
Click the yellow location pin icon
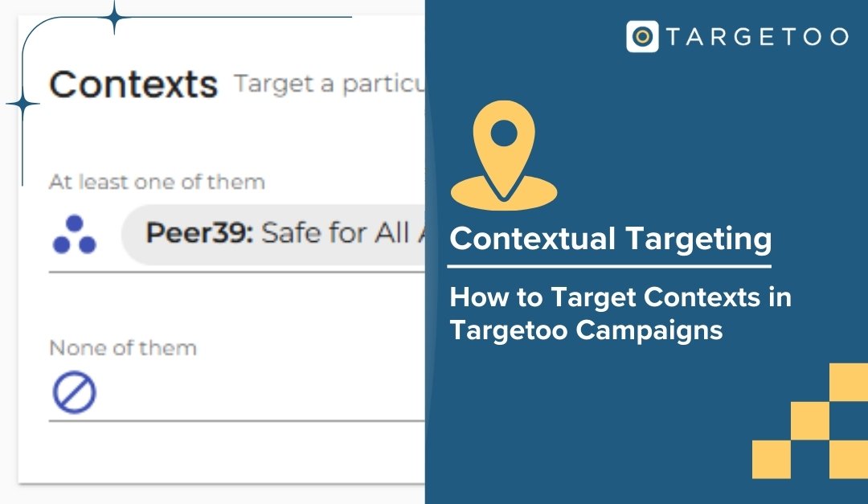click(504, 155)
